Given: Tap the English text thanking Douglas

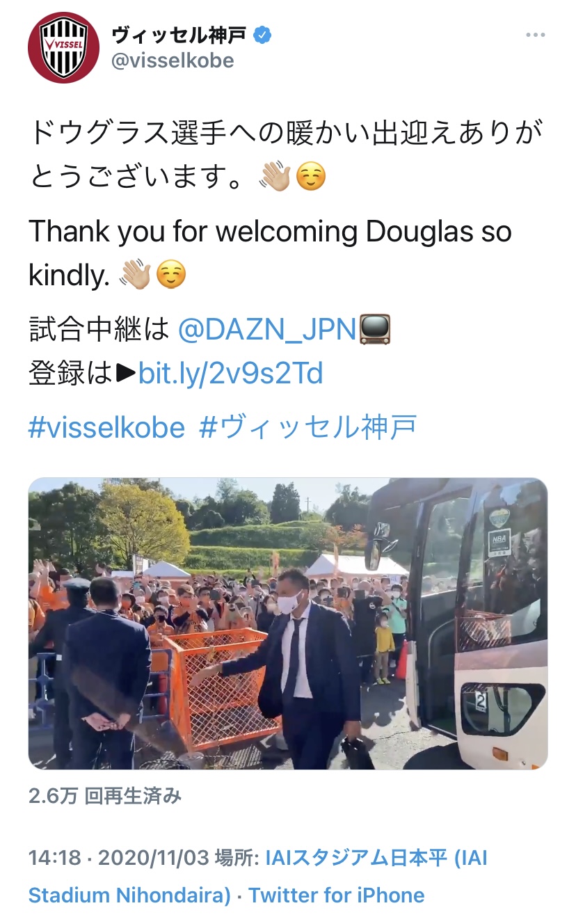Looking at the screenshot, I should point(270,253).
